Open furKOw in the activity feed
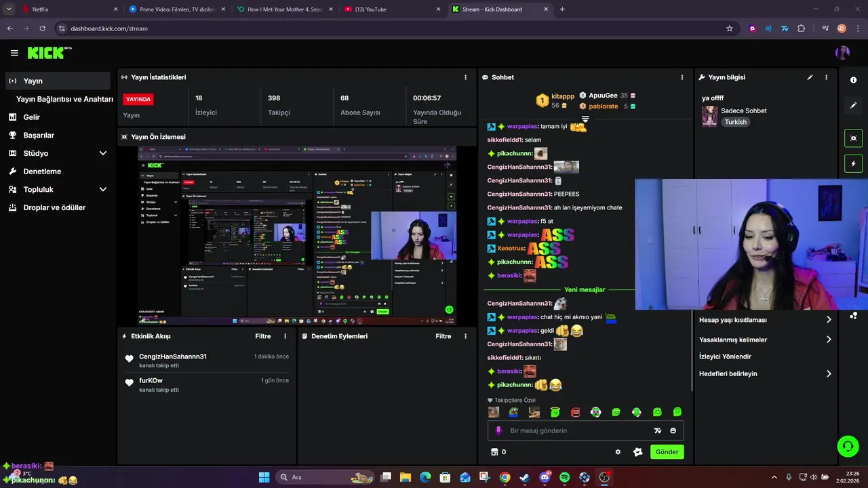 click(x=151, y=381)
